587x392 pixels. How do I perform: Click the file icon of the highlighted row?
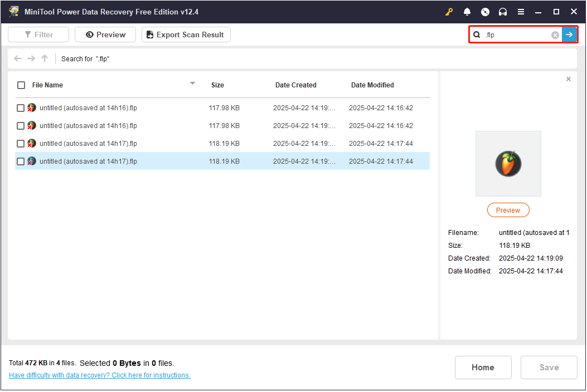pos(32,161)
